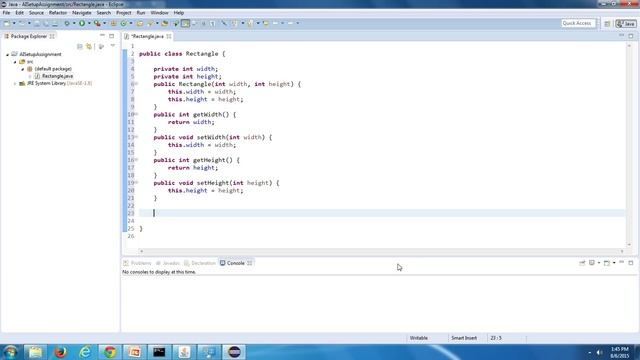Open Firefox from the taskbar

[x=60, y=352]
